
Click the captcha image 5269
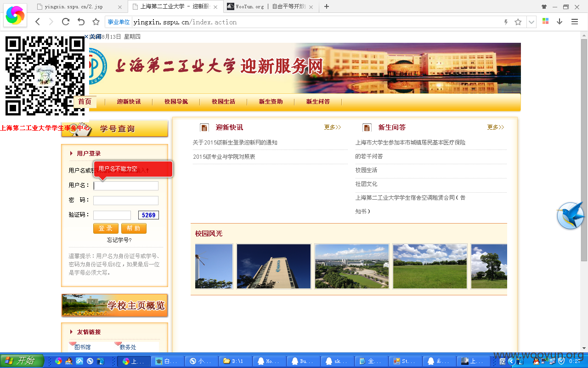click(x=148, y=215)
